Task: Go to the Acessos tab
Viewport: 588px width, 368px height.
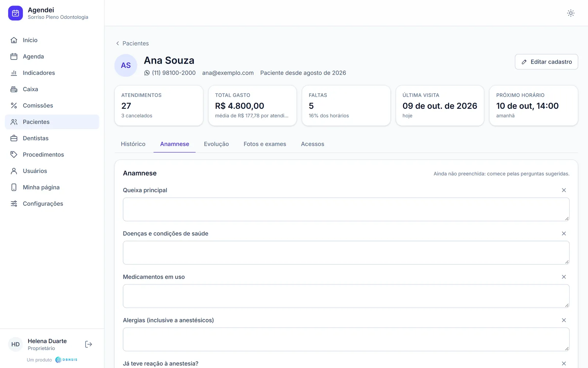Action: (313, 144)
